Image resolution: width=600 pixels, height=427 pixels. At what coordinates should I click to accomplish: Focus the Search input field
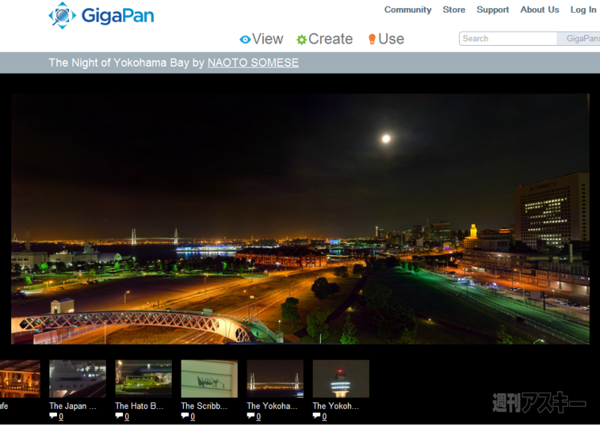(x=508, y=38)
